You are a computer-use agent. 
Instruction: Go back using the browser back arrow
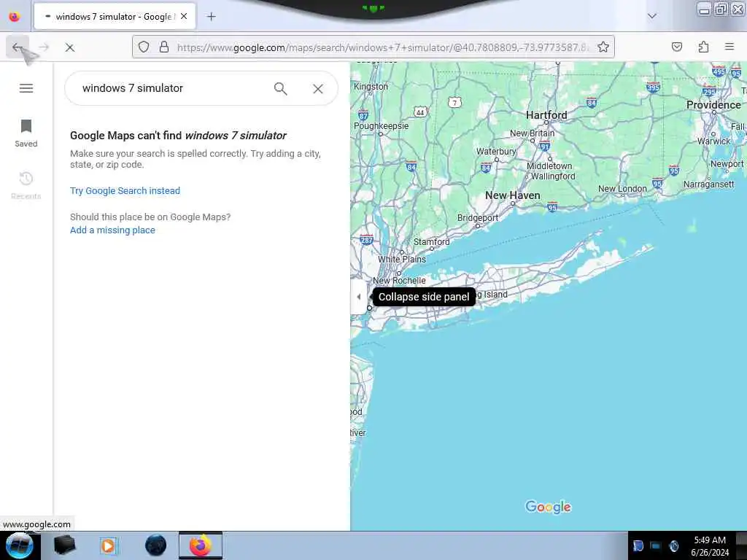pos(18,47)
